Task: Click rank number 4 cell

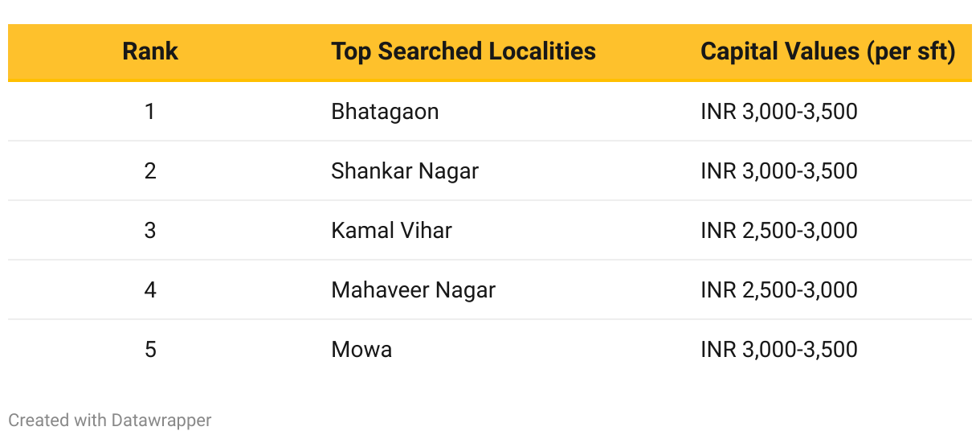Action: pos(150,289)
